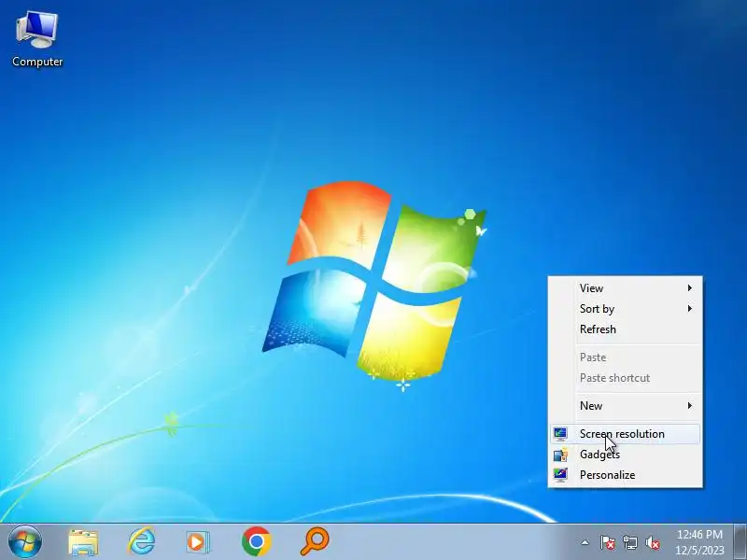Click the arrow next to Sort by
The width and height of the screenshot is (747, 560).
tap(689, 309)
